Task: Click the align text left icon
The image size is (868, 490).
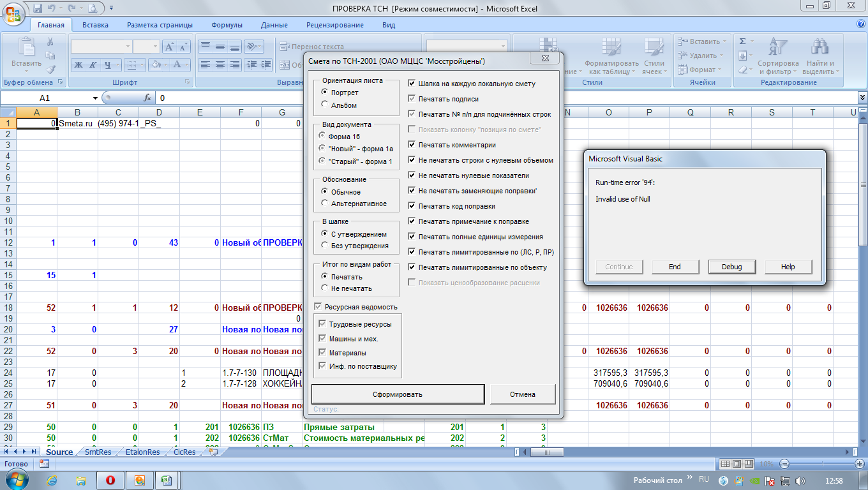Action: point(205,64)
